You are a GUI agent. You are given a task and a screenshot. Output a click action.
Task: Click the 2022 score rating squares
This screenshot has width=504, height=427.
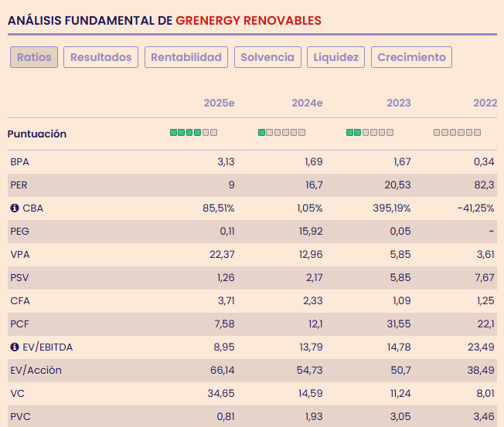[x=457, y=133]
